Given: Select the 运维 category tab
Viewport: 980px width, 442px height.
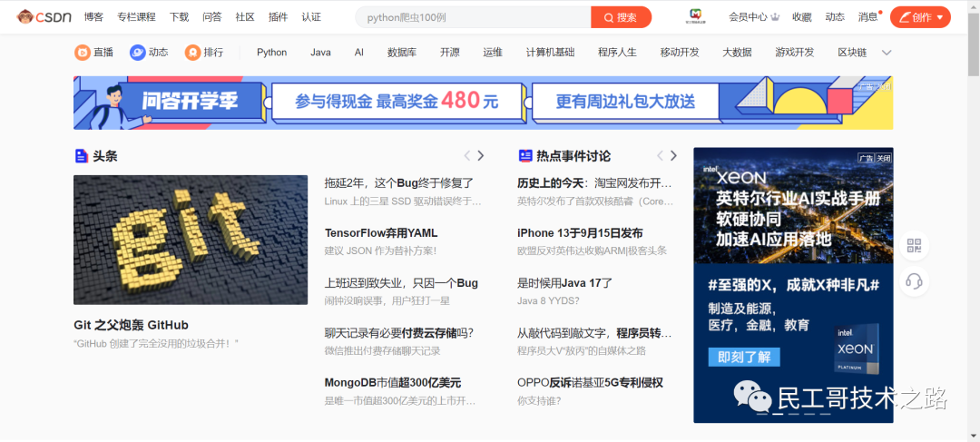Looking at the screenshot, I should click(x=493, y=53).
